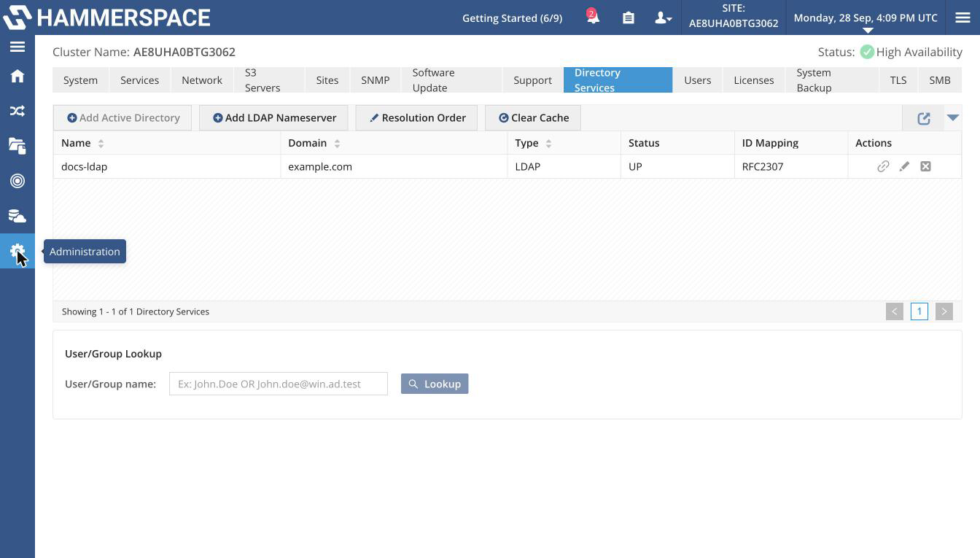
Task: Switch to the System tab
Action: [x=80, y=80]
